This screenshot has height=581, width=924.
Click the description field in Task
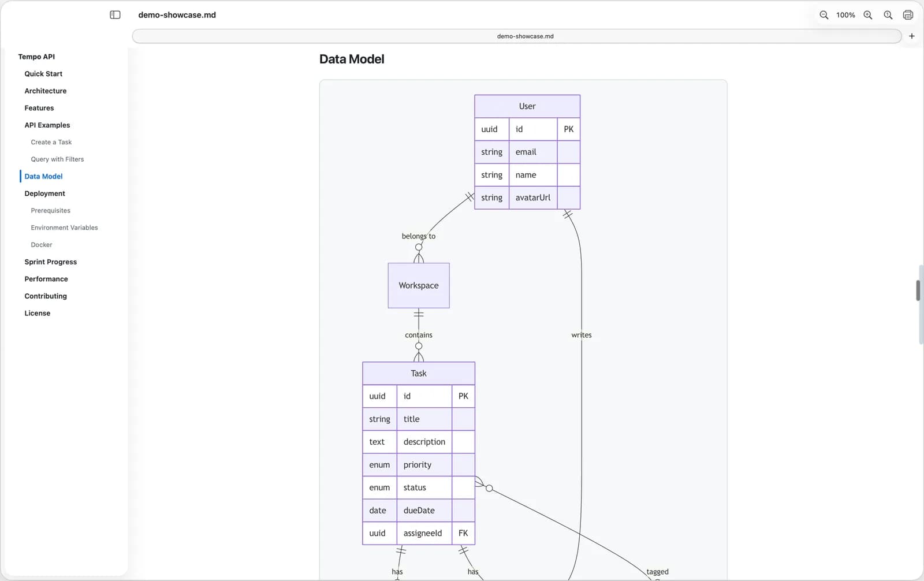coord(424,442)
